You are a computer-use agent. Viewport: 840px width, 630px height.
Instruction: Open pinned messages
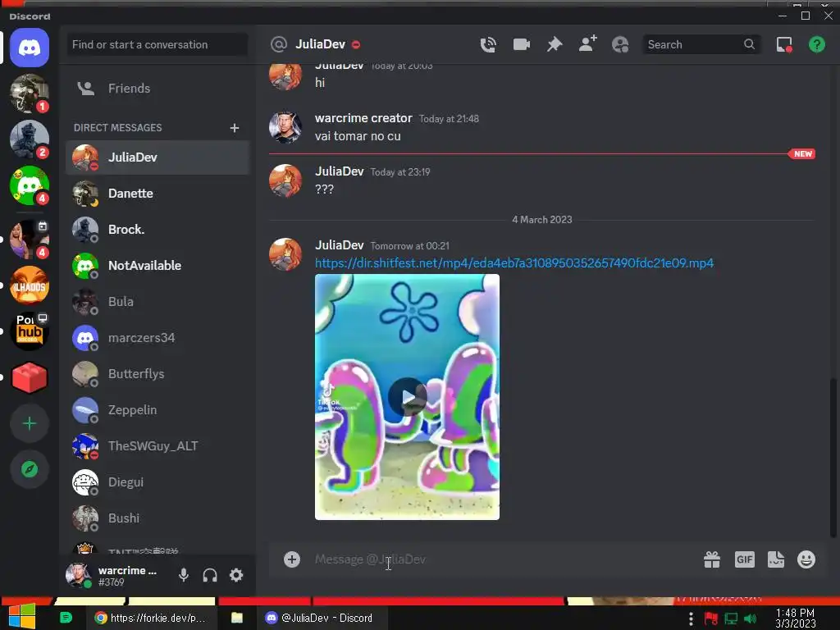tap(555, 44)
